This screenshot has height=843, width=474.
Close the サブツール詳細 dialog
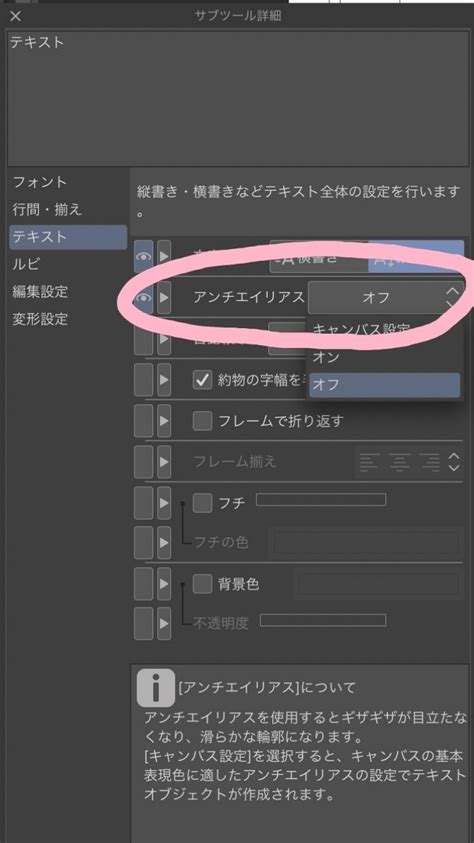click(x=16, y=16)
